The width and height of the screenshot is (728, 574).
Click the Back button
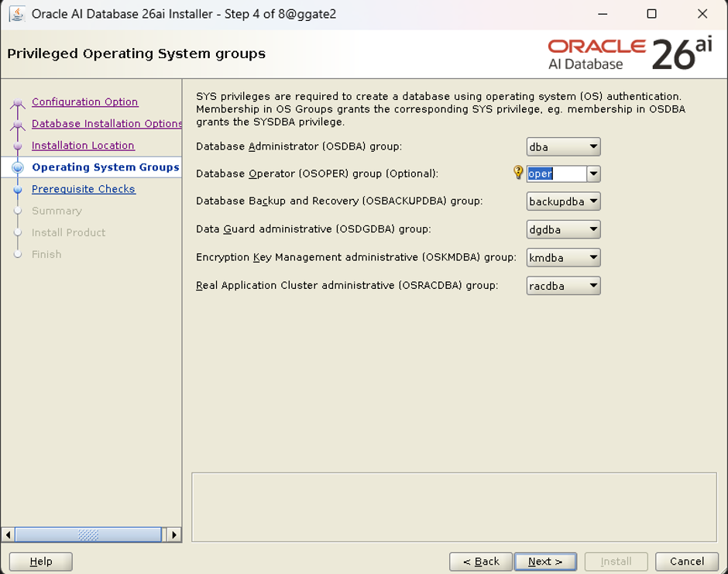click(481, 562)
